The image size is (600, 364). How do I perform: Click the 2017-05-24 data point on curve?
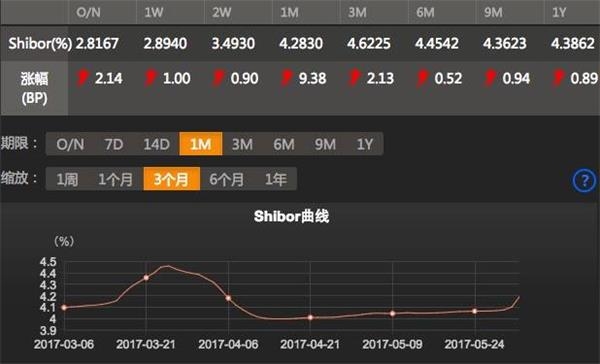pos(475,311)
